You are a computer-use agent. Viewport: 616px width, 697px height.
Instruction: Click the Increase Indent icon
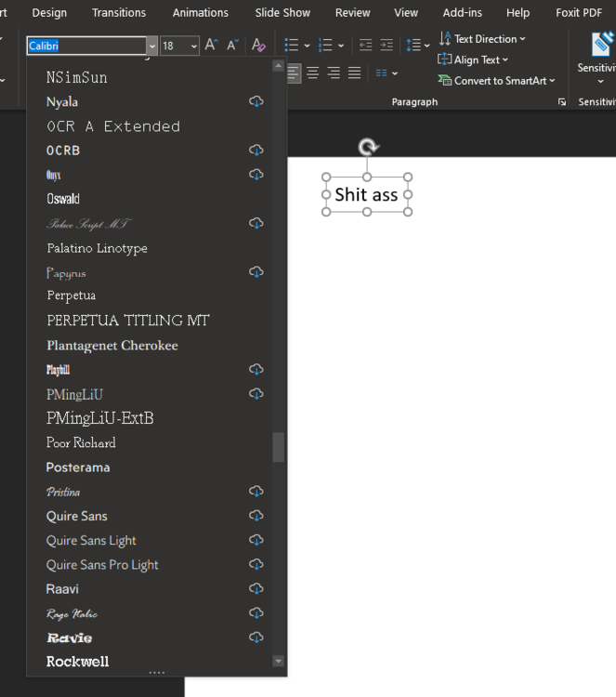pos(387,46)
